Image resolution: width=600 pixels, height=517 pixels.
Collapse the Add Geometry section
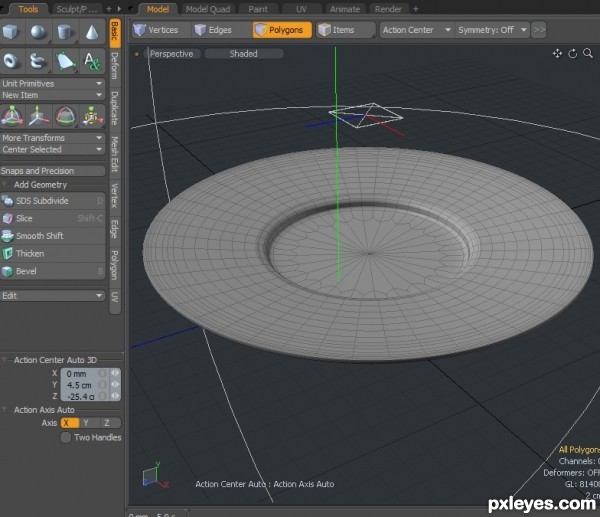5,184
